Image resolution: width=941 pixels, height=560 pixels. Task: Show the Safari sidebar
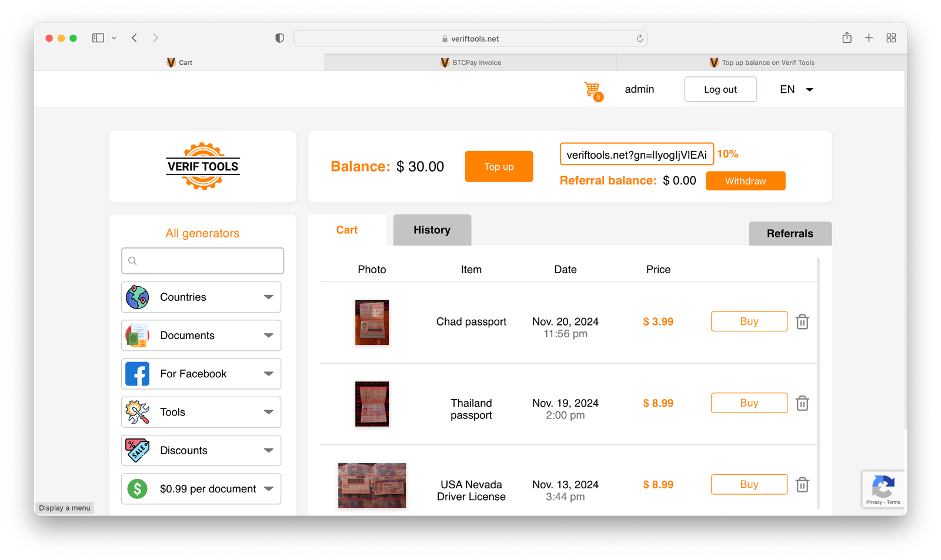pos(98,38)
